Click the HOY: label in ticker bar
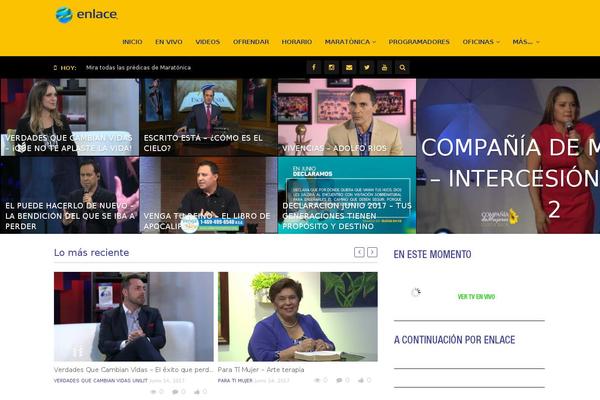The width and height of the screenshot is (600, 400). (x=68, y=68)
